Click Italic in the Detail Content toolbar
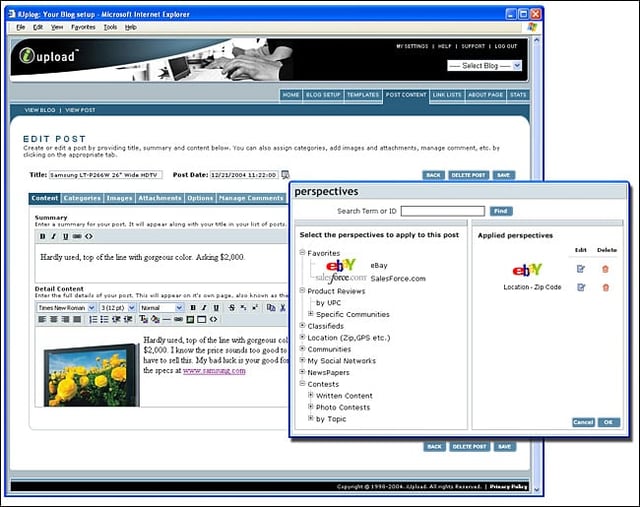 pos(204,308)
